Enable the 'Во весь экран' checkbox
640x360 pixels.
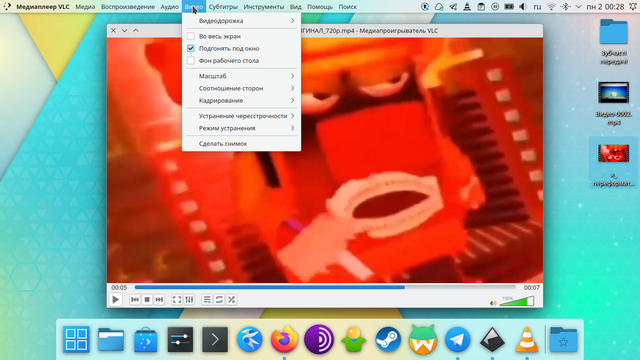pyautogui.click(x=191, y=36)
